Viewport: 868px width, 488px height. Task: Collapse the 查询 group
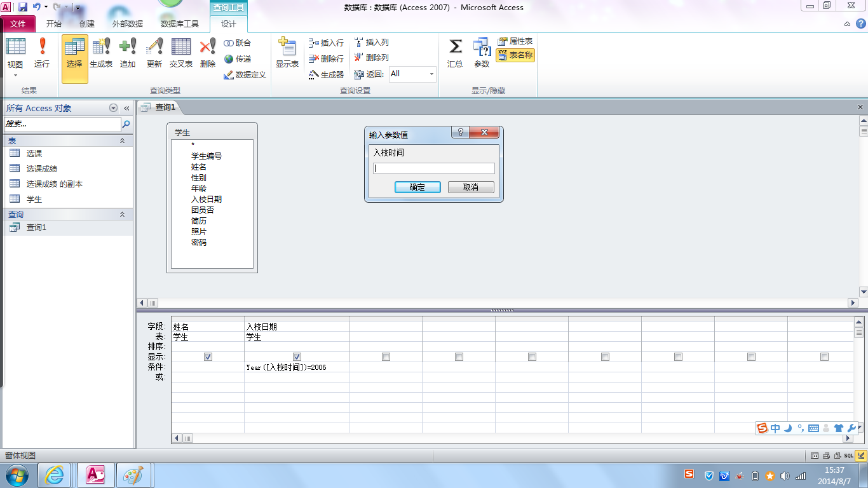123,215
